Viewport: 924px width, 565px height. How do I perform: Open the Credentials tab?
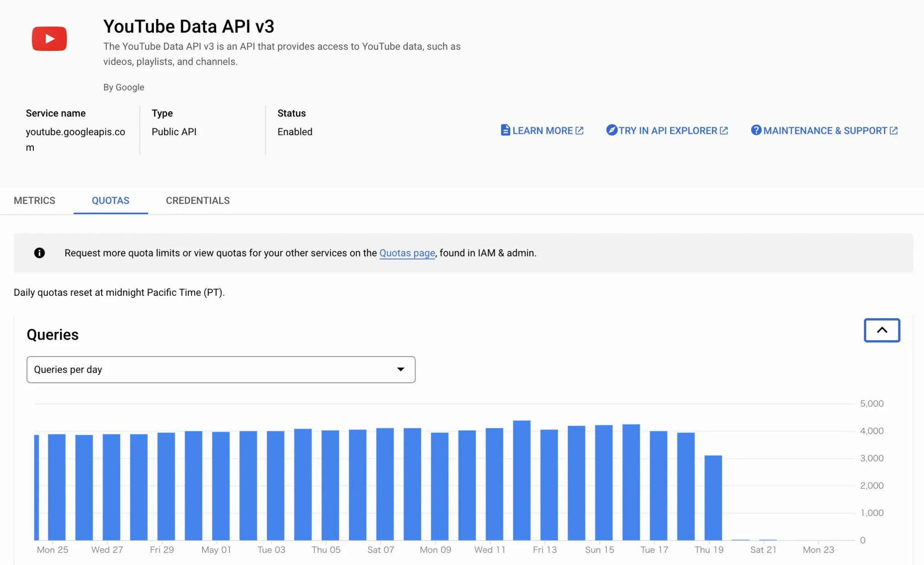click(198, 201)
